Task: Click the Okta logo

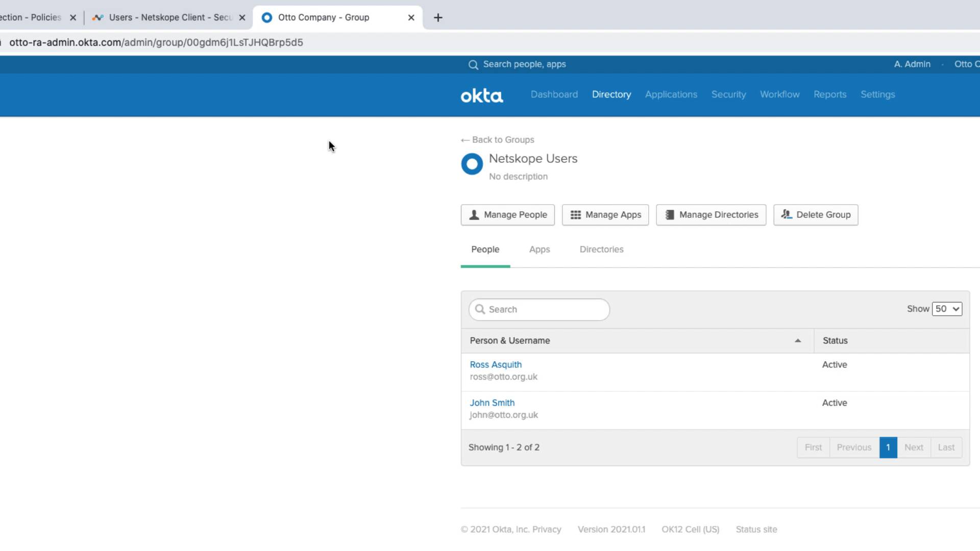Action: click(481, 95)
